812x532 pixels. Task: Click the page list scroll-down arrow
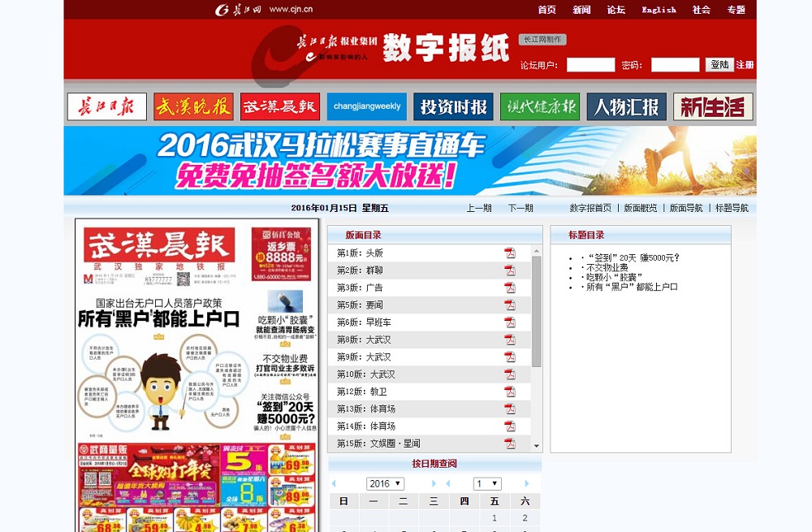tap(537, 445)
